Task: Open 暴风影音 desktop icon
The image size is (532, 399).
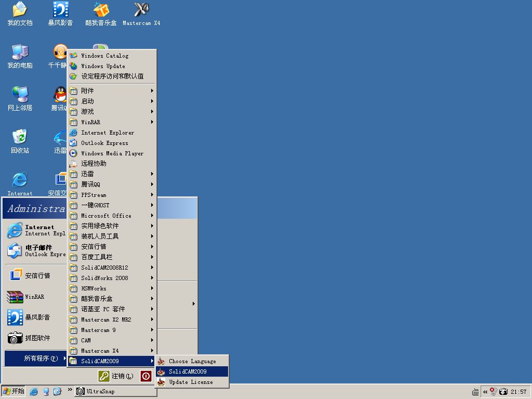Action: pyautogui.click(x=60, y=14)
